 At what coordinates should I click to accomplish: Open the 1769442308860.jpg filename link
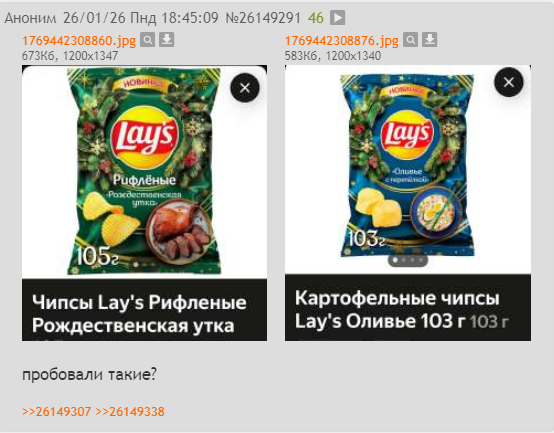(79, 41)
